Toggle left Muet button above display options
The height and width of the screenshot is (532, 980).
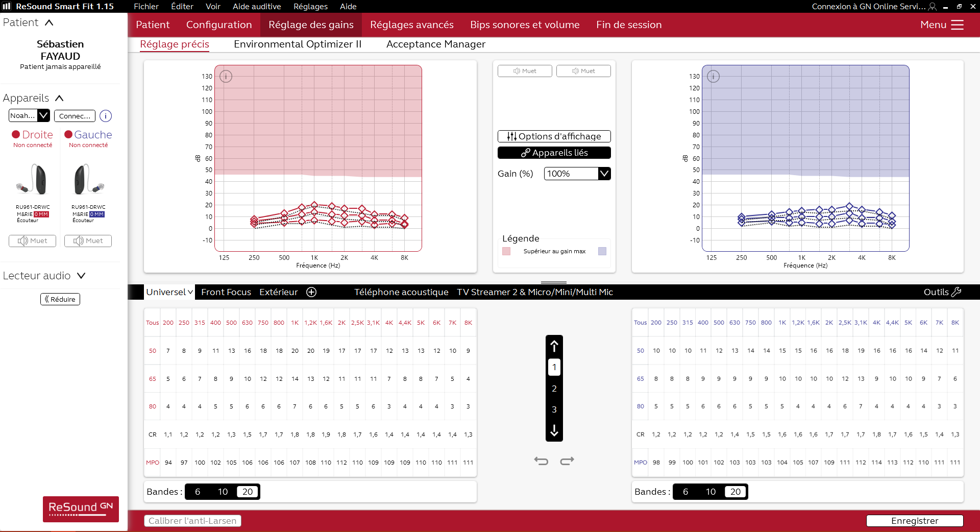[x=583, y=71]
